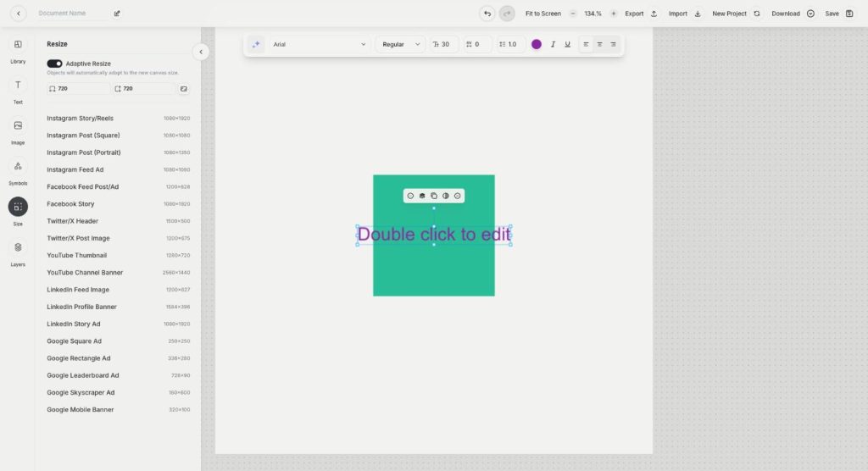Open the Regular font weight dropdown
868x471 pixels.
coord(401,44)
